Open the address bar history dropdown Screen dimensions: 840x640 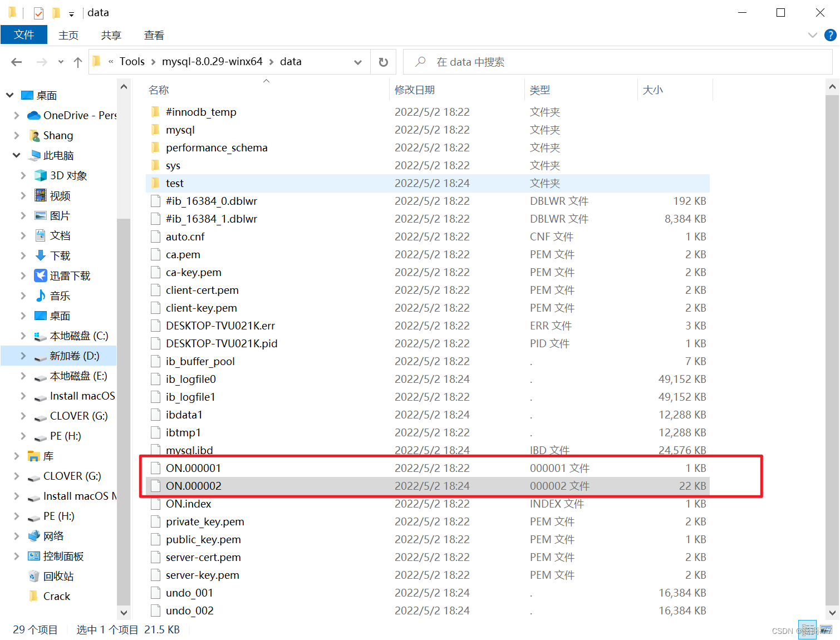pyautogui.click(x=358, y=62)
